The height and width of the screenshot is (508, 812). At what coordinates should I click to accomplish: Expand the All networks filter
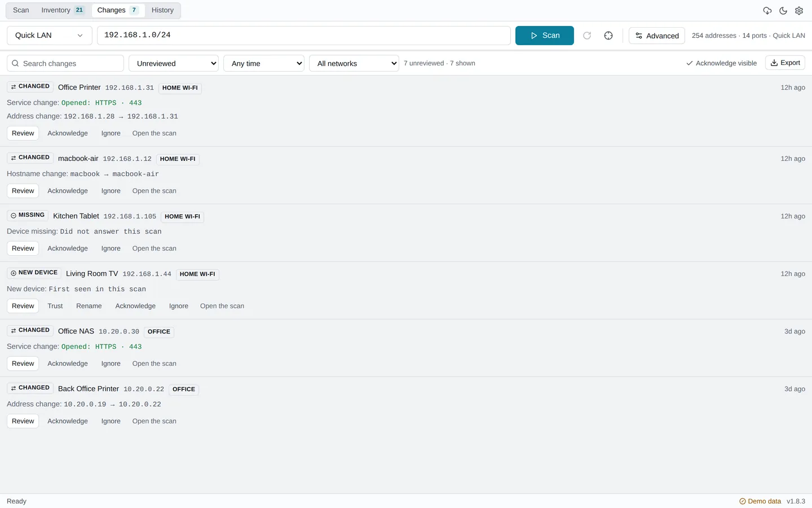coord(354,63)
